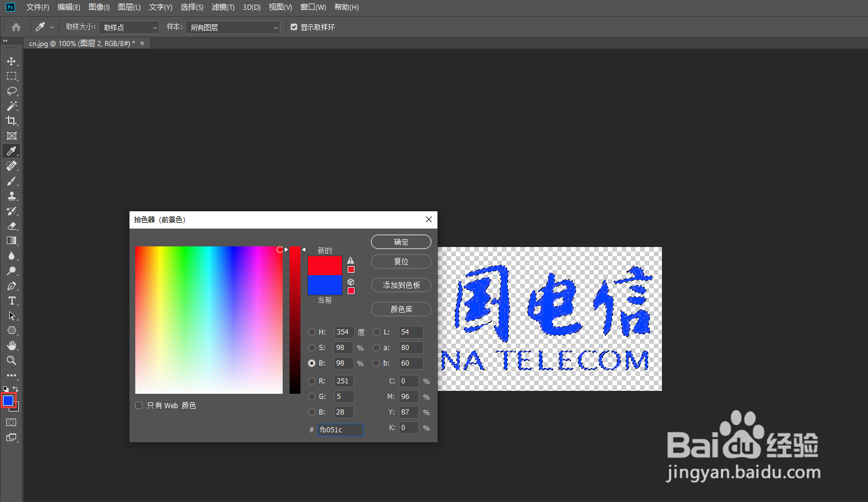The height and width of the screenshot is (502, 868).
Task: Click the out-of-gamut warning triangle
Action: (x=351, y=260)
